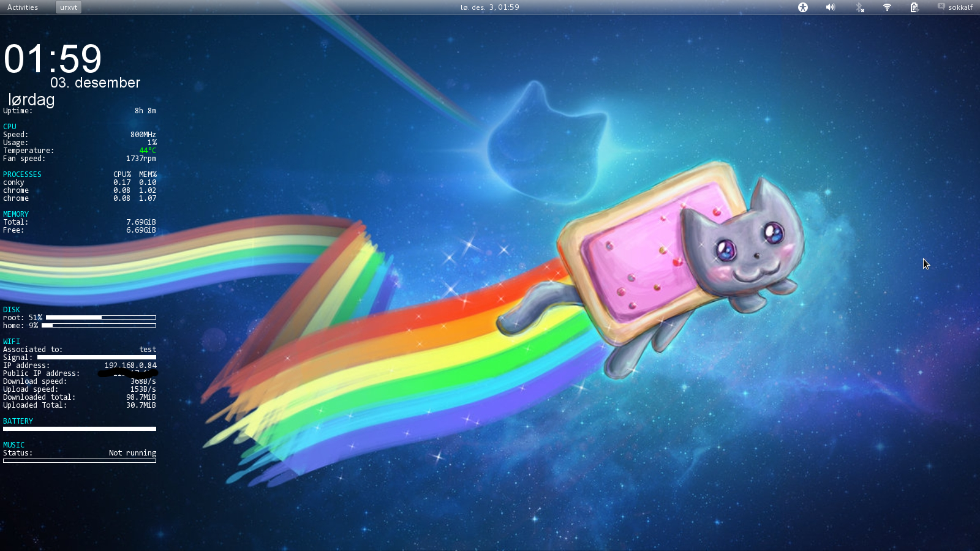Click the 'test' network name
This screenshot has height=551, width=980.
pyautogui.click(x=148, y=350)
